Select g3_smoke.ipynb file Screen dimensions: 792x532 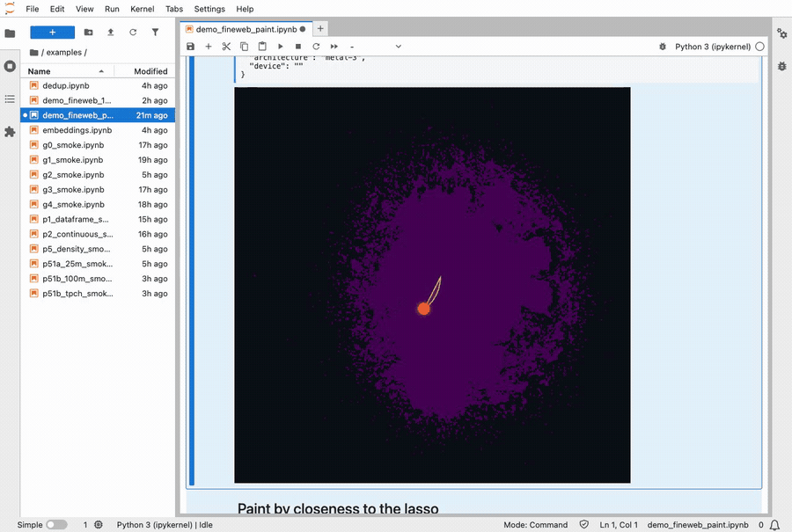(x=98, y=190)
